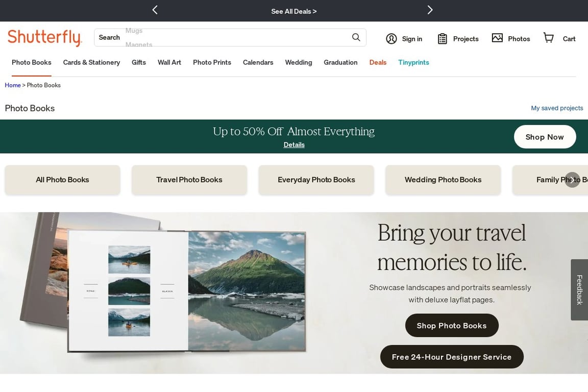588x392 pixels.
Task: Open the Feedback side tab
Action: click(579, 289)
